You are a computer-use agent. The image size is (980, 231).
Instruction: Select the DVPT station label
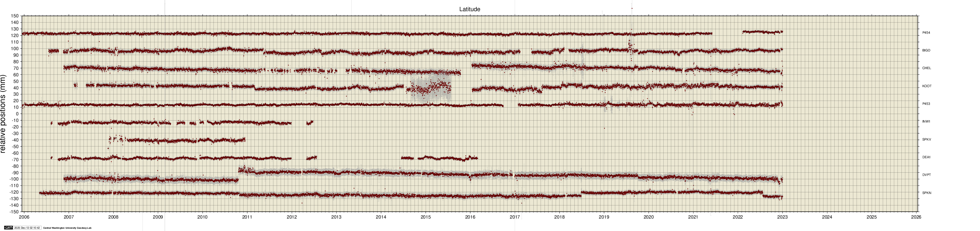[x=926, y=175]
